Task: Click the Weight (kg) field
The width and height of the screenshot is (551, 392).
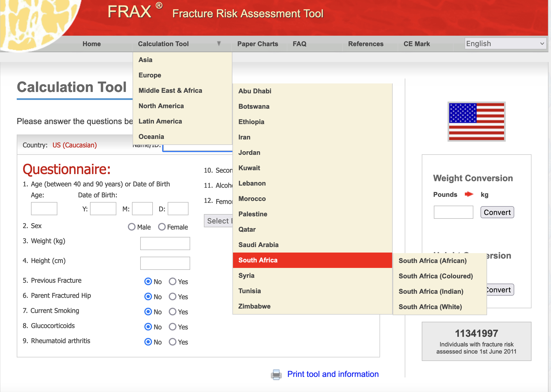Action: point(165,243)
